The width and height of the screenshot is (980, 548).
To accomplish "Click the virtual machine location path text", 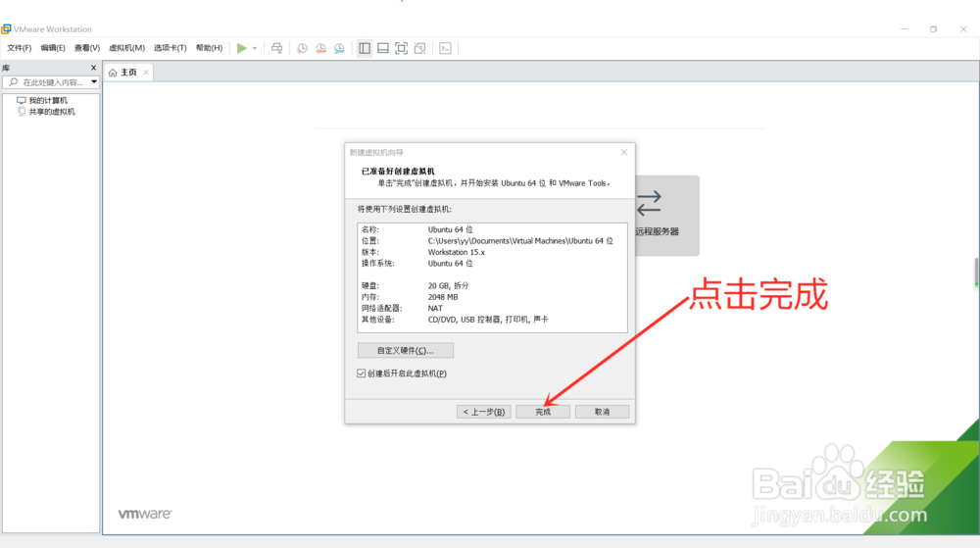I will click(520, 240).
